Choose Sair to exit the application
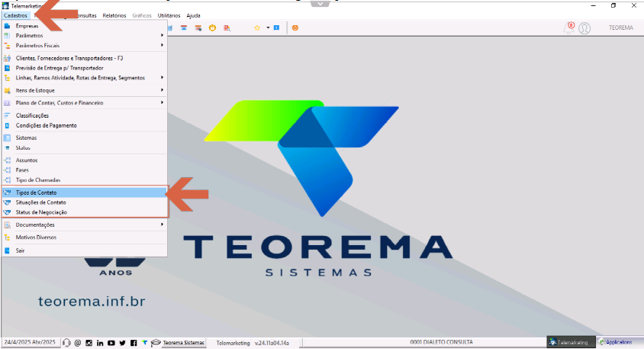The height and width of the screenshot is (349, 644). (85, 250)
